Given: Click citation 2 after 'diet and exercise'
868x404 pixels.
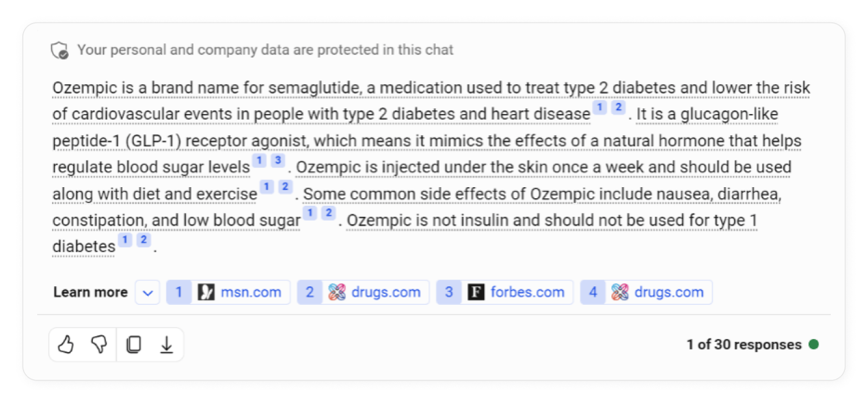Looking at the screenshot, I should (x=285, y=187).
